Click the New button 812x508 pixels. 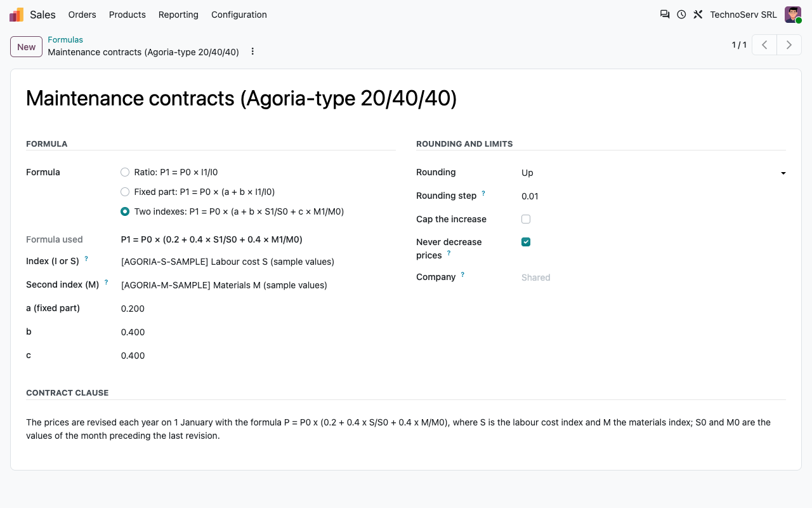[x=26, y=46]
